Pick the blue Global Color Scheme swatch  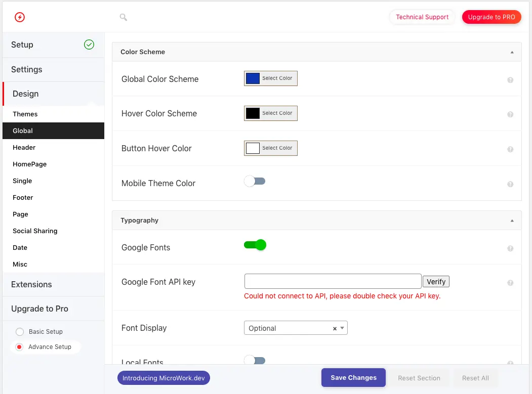[x=253, y=78]
